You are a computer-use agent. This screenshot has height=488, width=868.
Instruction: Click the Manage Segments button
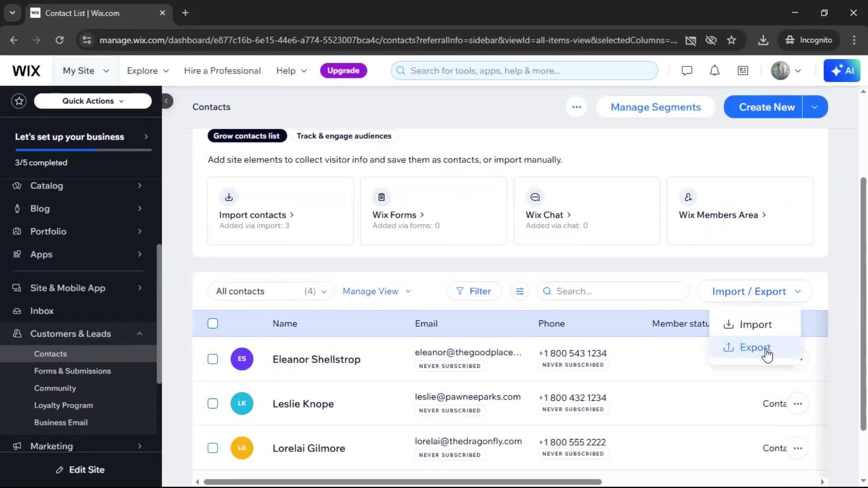click(x=656, y=107)
